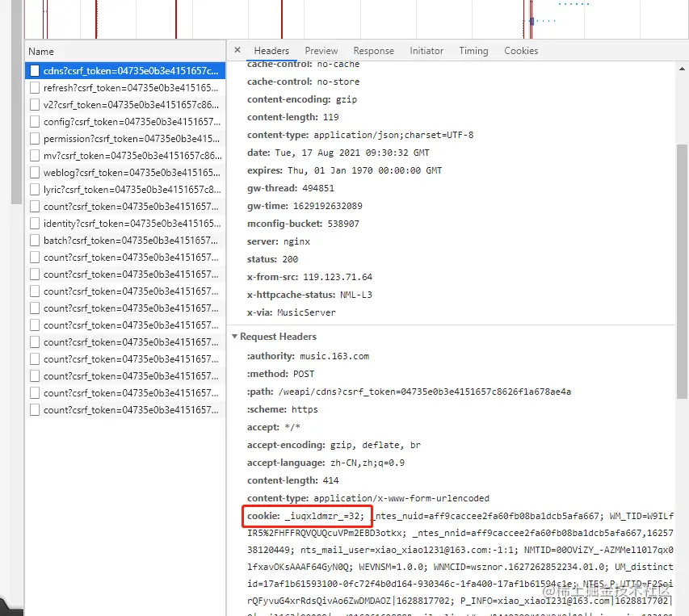
Task: Click the server nginx value
Action: (x=296, y=241)
